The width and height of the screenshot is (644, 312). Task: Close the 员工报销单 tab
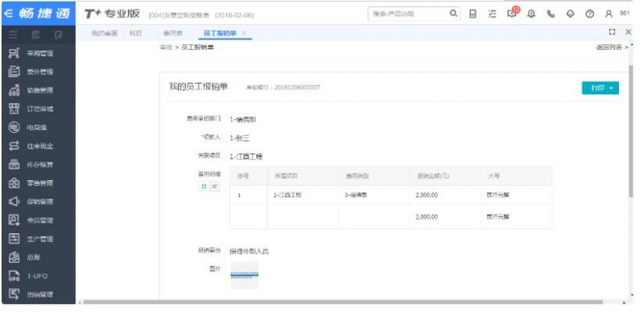pos(244,33)
